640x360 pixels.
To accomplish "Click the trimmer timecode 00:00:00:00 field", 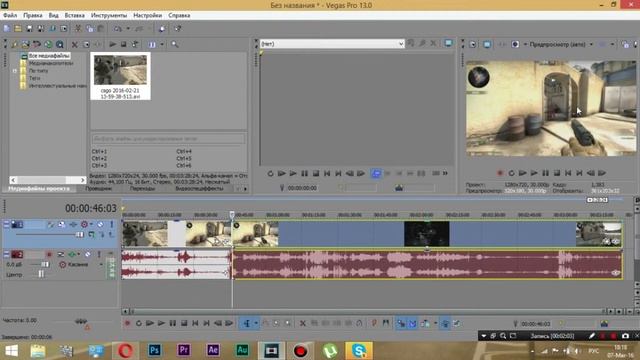I will click(302, 188).
